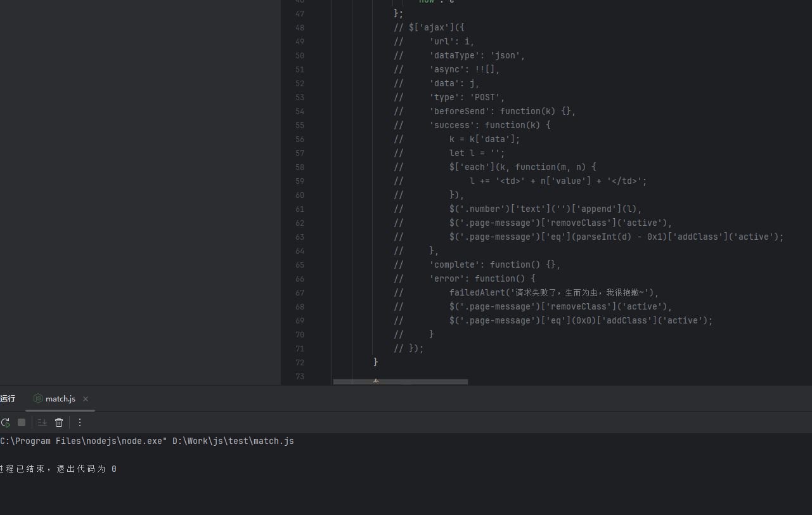This screenshot has width=812, height=515.
Task: Click line number 72 in gutter
Action: [300, 363]
